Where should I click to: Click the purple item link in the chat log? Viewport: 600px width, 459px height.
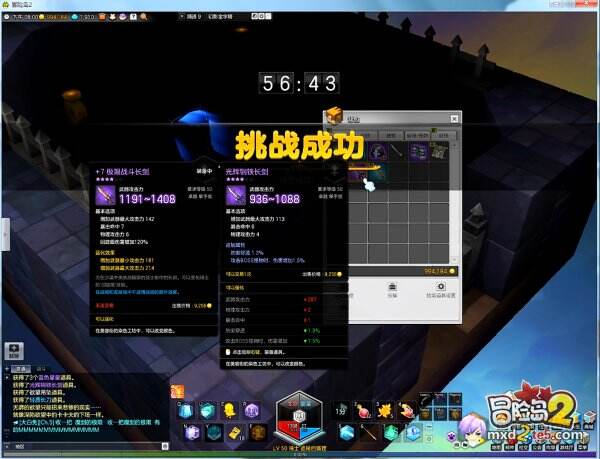tap(48, 385)
